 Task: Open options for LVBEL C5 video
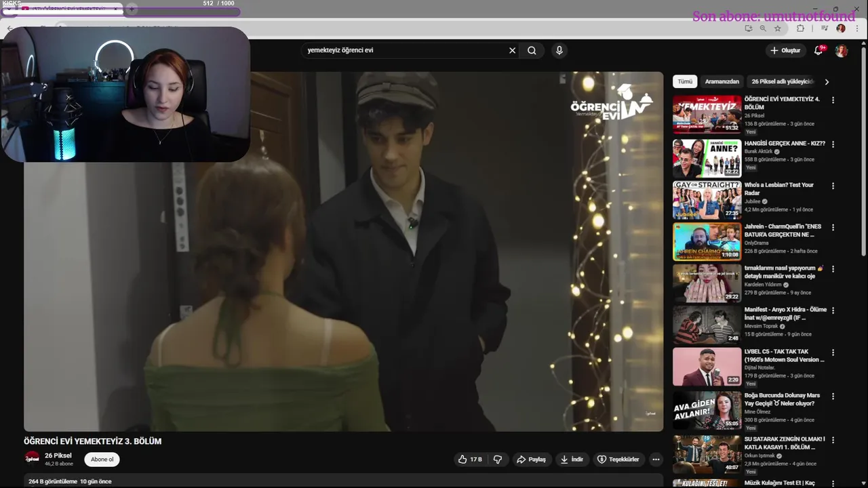[x=833, y=352]
